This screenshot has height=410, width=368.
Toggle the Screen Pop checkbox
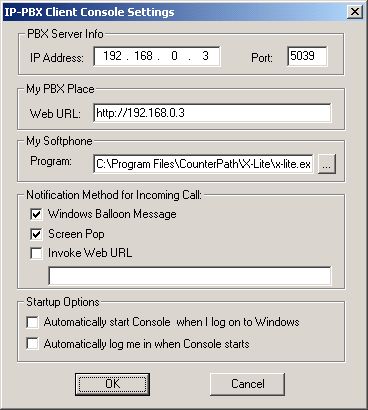tap(36, 234)
